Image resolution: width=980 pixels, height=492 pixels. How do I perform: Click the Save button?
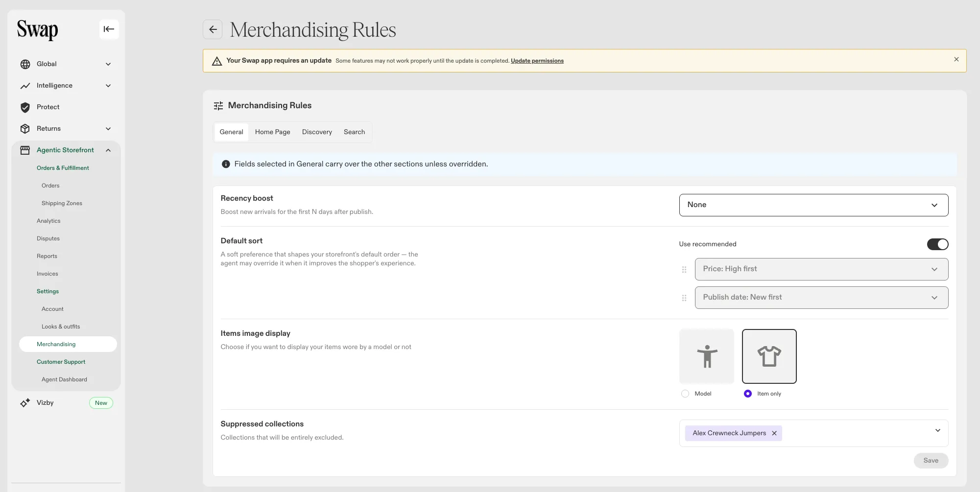point(931,461)
